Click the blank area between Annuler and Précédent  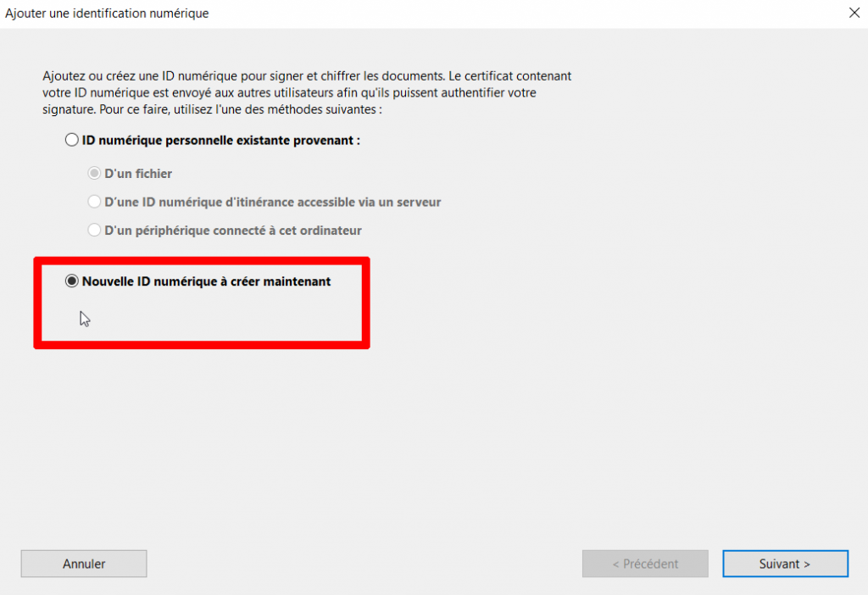[364, 564]
